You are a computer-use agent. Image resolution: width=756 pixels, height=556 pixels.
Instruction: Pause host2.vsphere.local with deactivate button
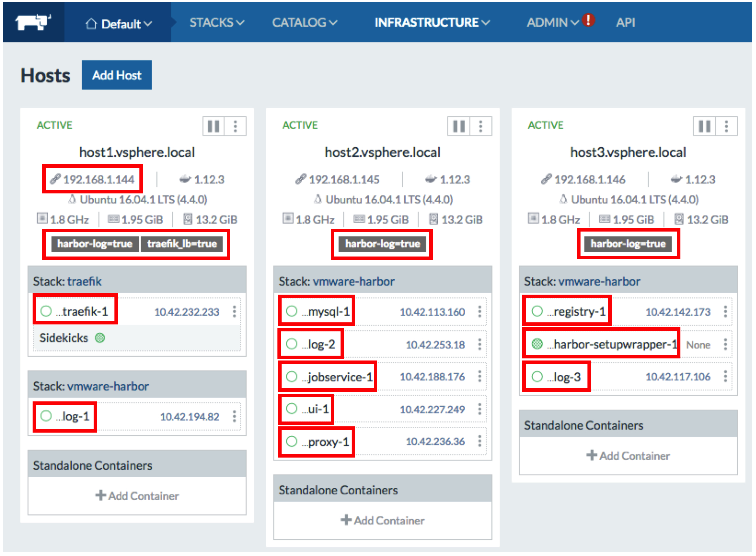coord(459,126)
